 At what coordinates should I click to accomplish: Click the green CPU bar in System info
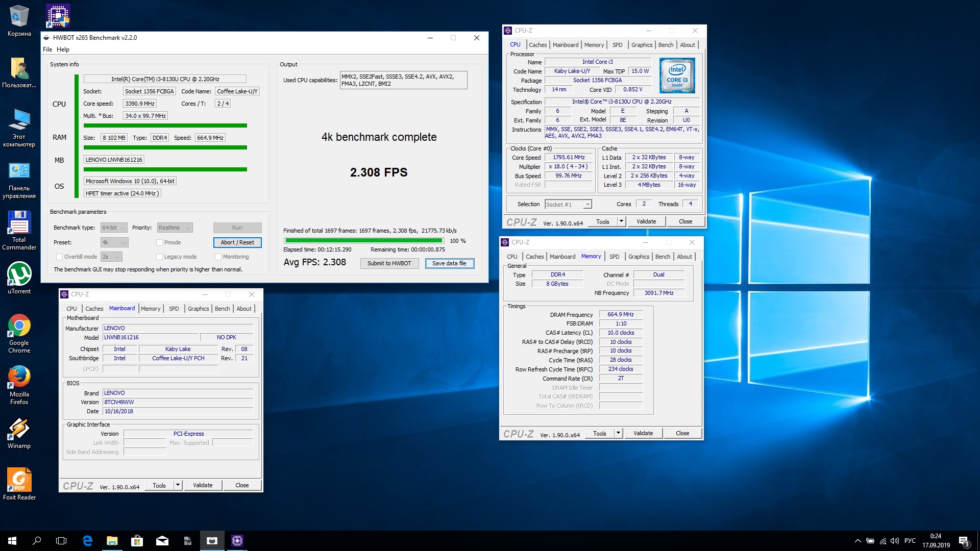[x=165, y=126]
